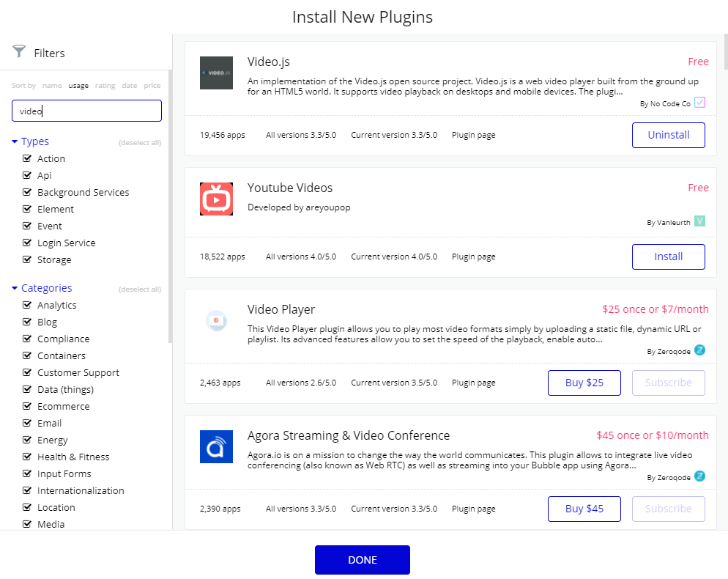This screenshot has width=728, height=579.
Task: Buy Agora Streaming for $45
Action: 584,509
